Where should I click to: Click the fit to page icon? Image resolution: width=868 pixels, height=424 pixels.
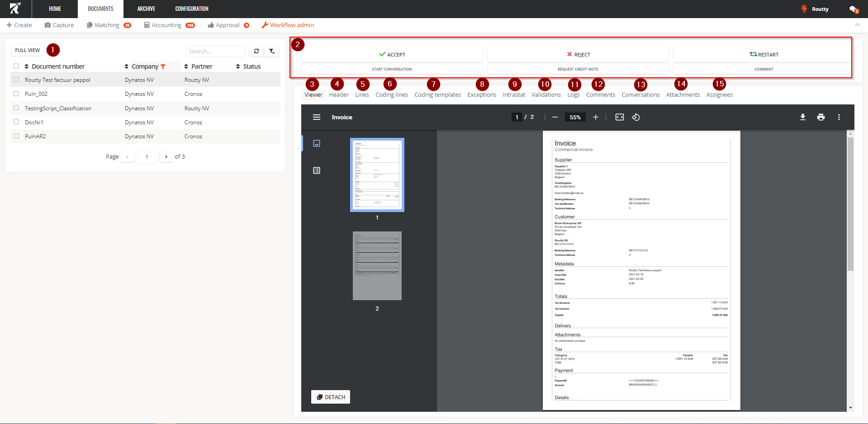[619, 117]
